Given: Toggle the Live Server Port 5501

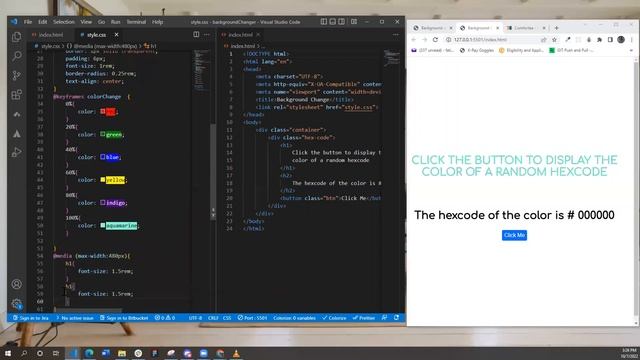Looking at the screenshot, I should pos(252,318).
